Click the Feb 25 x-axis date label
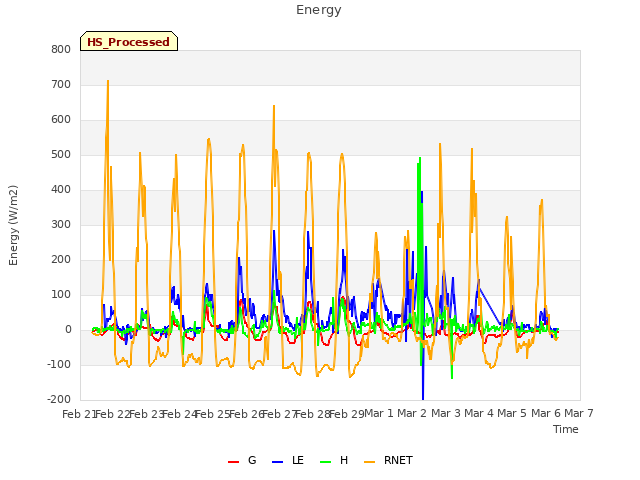Image resolution: width=640 pixels, height=480 pixels. click(x=213, y=414)
